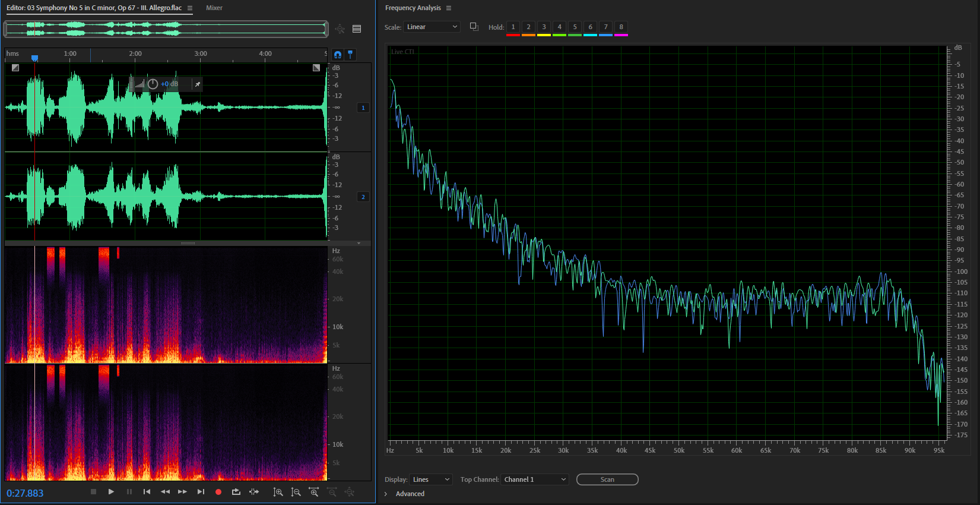Open the Display dropdown set to Lines
This screenshot has width=980, height=505.
431,479
